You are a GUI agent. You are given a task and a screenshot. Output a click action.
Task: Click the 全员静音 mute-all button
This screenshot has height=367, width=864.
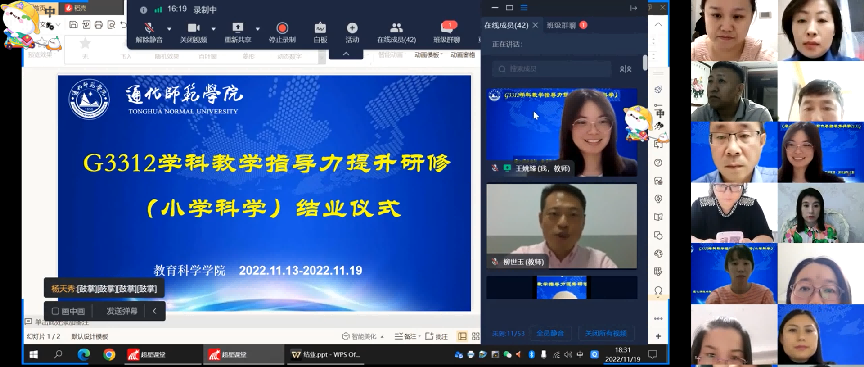click(x=550, y=333)
